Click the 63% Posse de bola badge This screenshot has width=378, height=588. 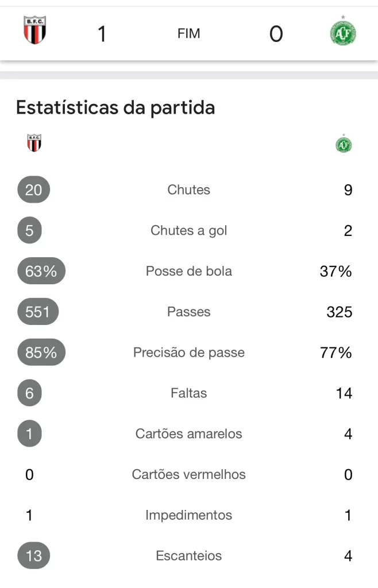coord(41,271)
